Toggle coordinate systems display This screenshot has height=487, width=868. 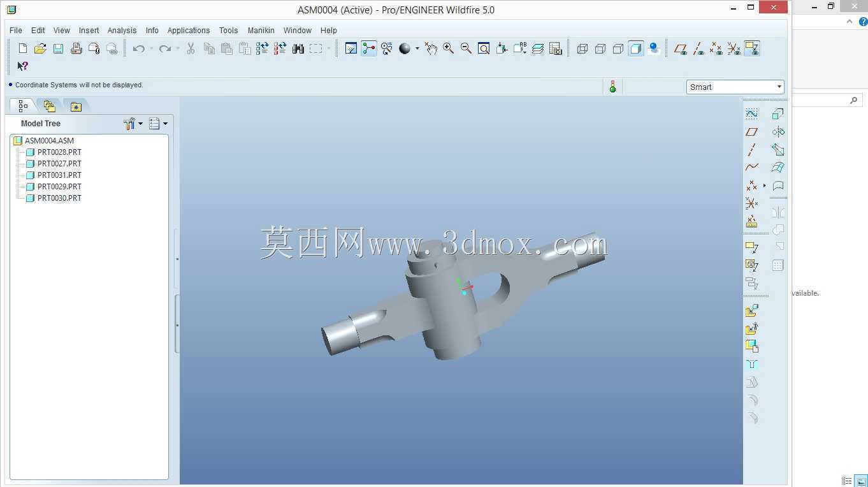(x=734, y=48)
